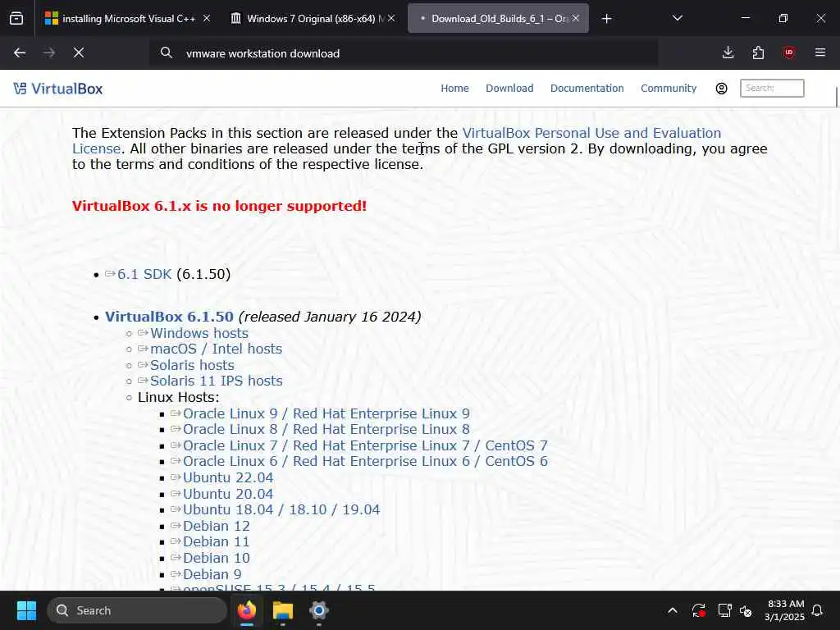Expand the list all tabs chevron

(x=678, y=18)
